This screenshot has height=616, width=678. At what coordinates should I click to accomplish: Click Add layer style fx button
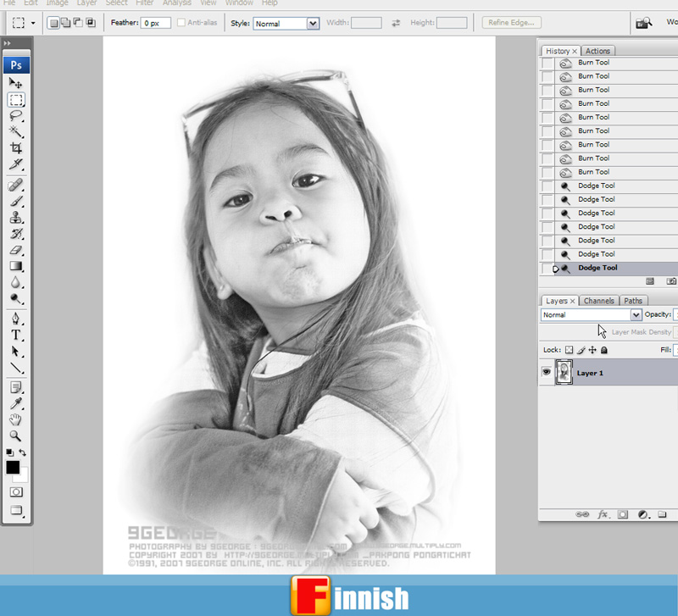(x=603, y=514)
